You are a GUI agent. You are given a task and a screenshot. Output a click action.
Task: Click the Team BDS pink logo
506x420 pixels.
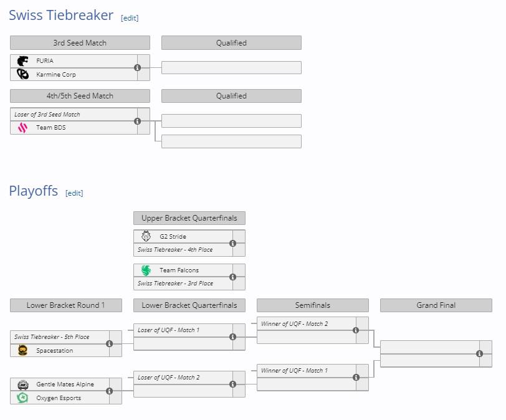[22, 127]
